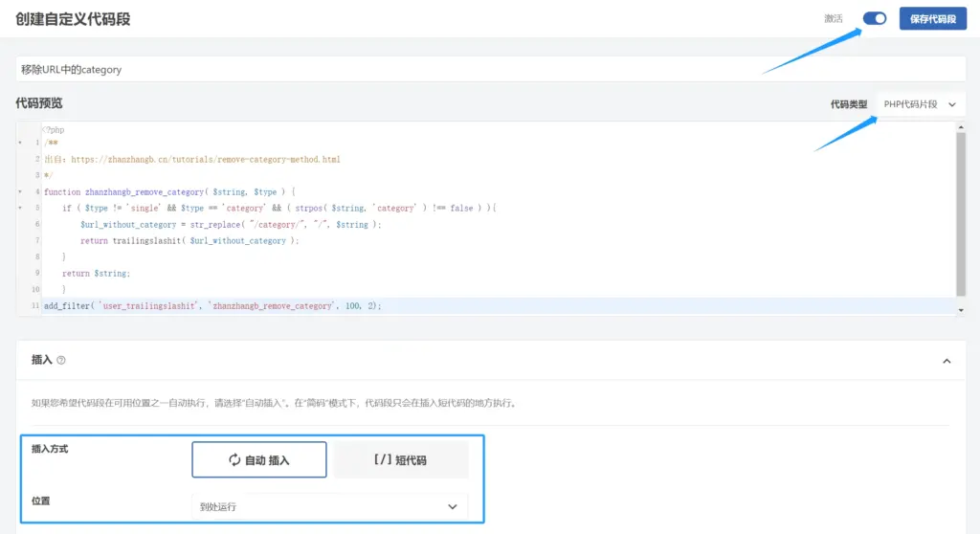Image resolution: width=980 pixels, height=534 pixels.
Task: Click the code editor scrollbar up arrow
Action: (x=961, y=127)
